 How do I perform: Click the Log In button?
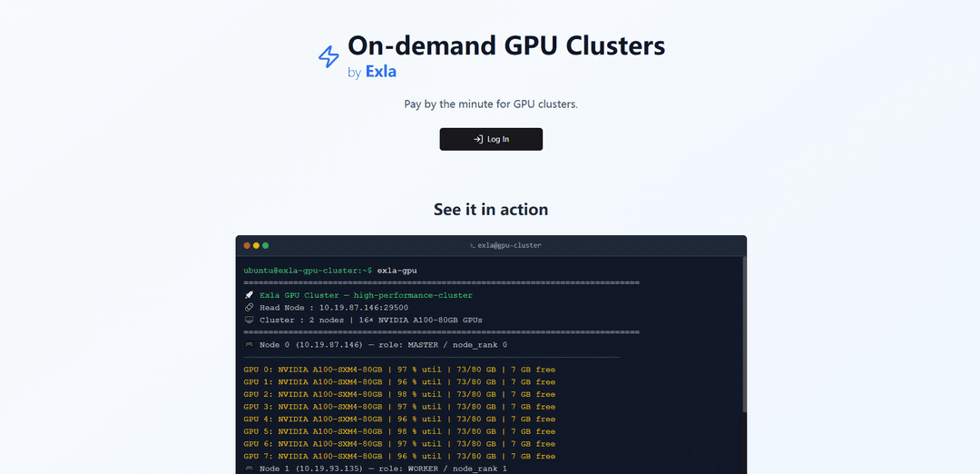pyautogui.click(x=491, y=139)
